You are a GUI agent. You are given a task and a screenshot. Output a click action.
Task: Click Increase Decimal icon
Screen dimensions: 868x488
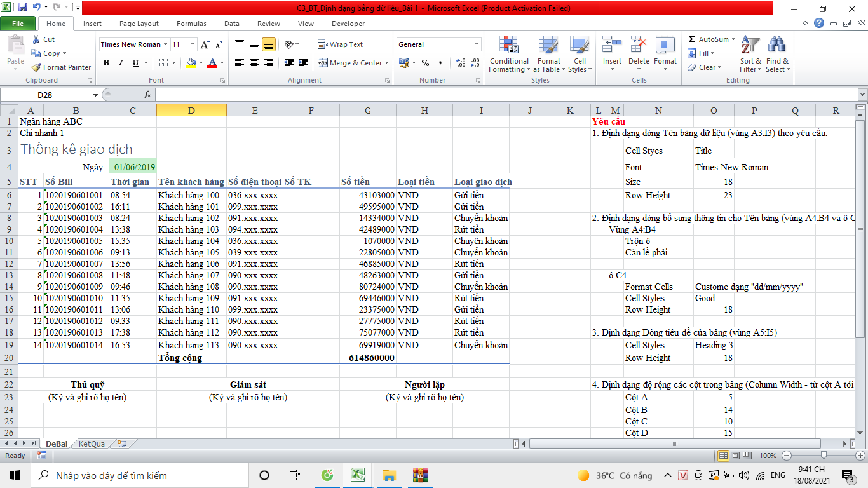[x=461, y=63]
